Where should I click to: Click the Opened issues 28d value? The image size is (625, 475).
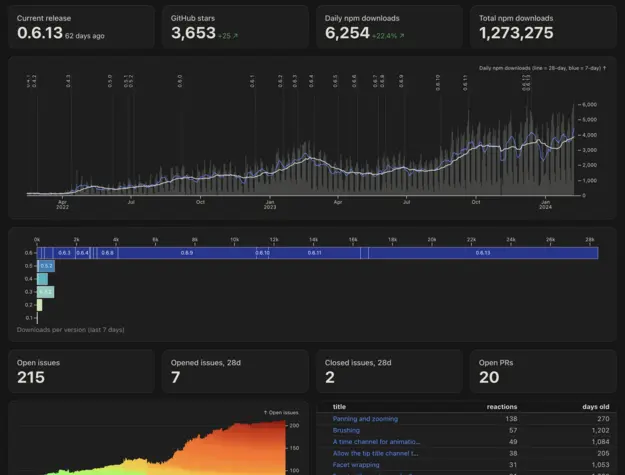[177, 378]
